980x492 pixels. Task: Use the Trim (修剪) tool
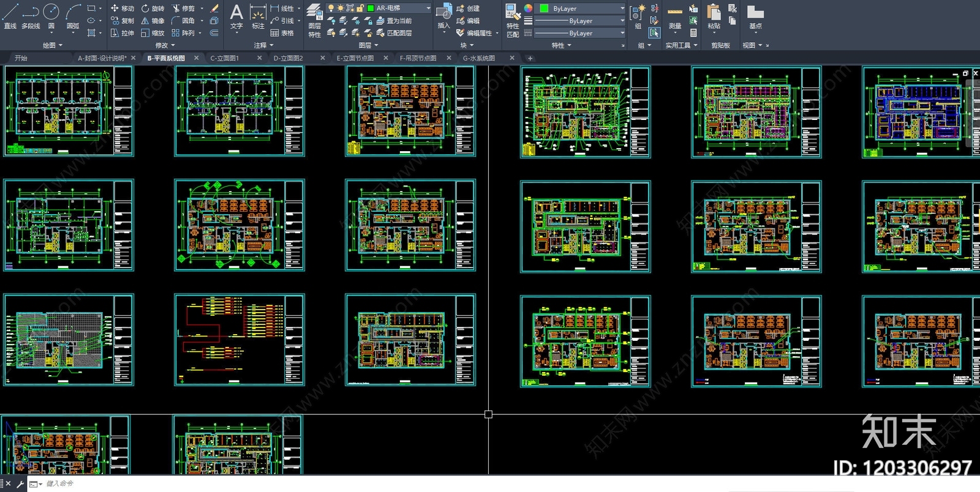coord(183,9)
